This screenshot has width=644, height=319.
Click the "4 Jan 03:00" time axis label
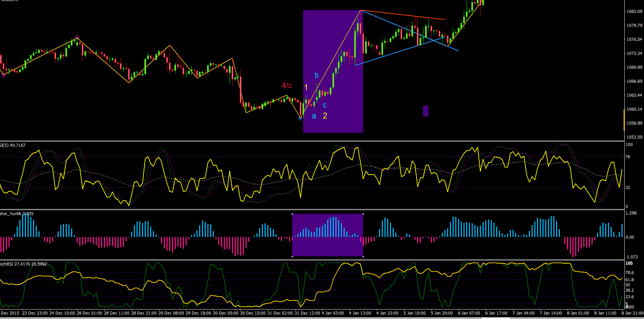tap(333, 313)
